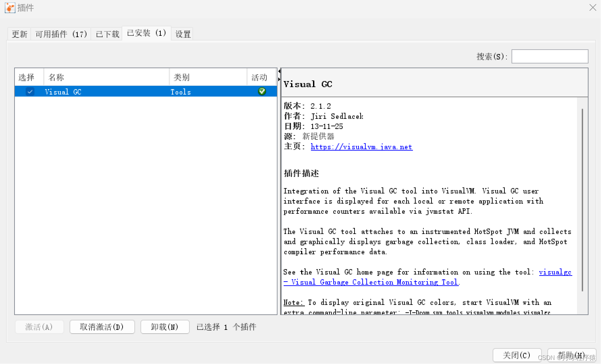Click the 选择 column header

click(x=29, y=77)
